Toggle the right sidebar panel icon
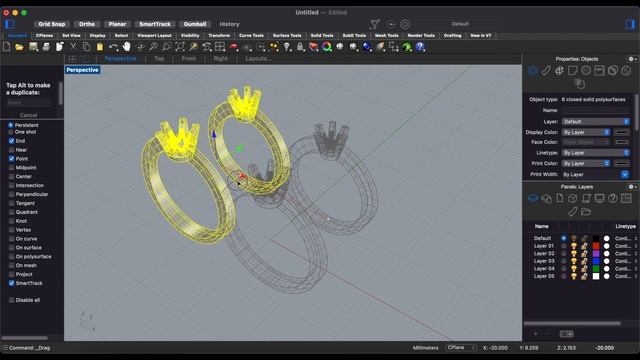Viewport: 640px width, 360px height. (630, 24)
